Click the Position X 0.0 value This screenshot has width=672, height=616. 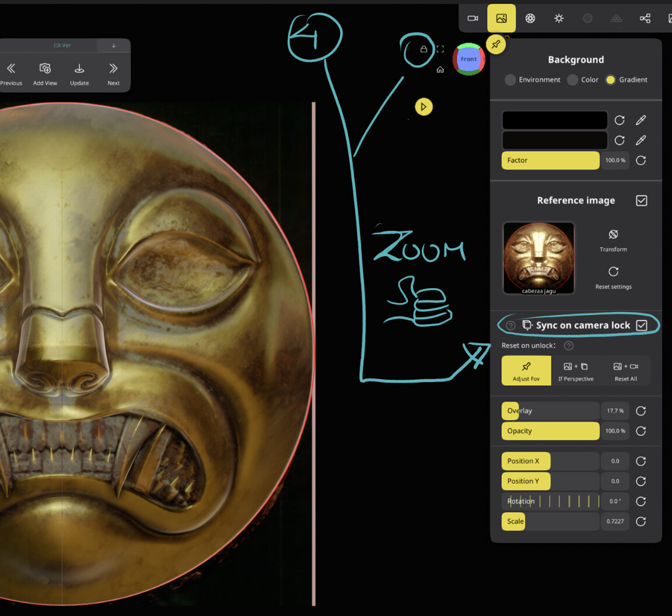615,461
